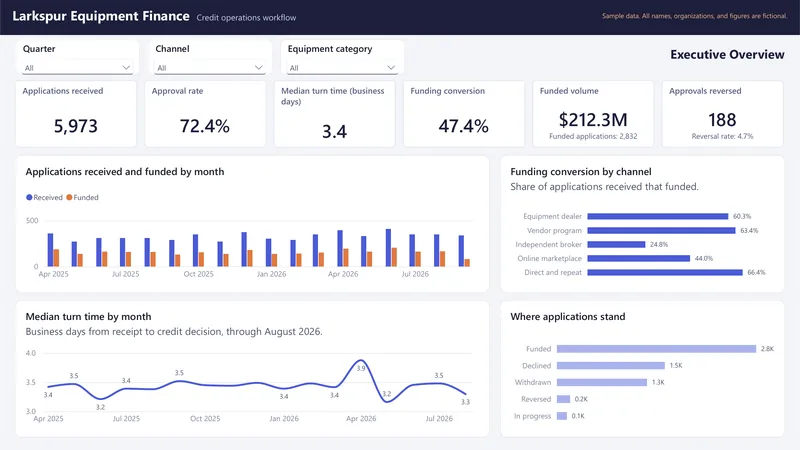Click the Apr 2026 label on line chart axis
Image resolution: width=800 pixels, height=450 pixels.
pos(361,418)
